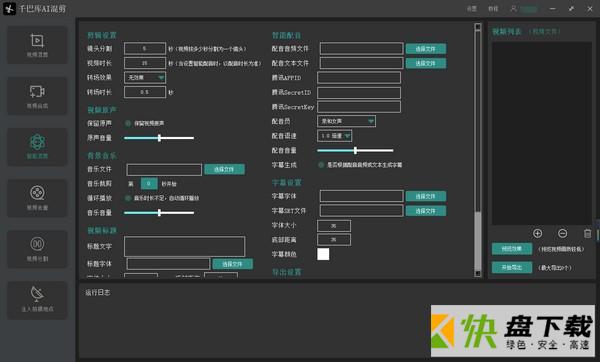
Task: Clear the video list with trash icon
Action: 587,233
